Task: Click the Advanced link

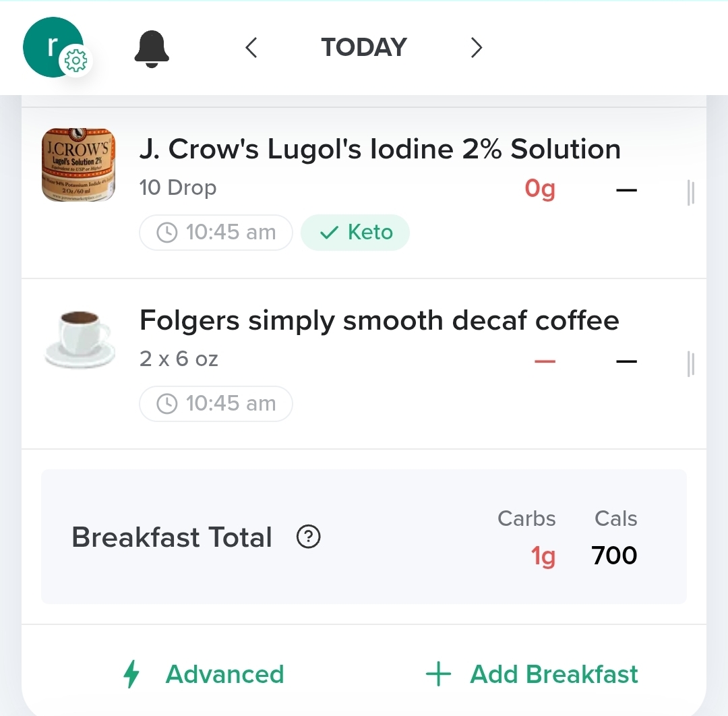Action: (x=224, y=674)
